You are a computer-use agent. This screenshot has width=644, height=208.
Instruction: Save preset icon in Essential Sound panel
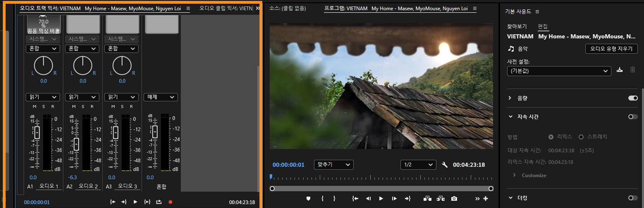[x=620, y=70]
